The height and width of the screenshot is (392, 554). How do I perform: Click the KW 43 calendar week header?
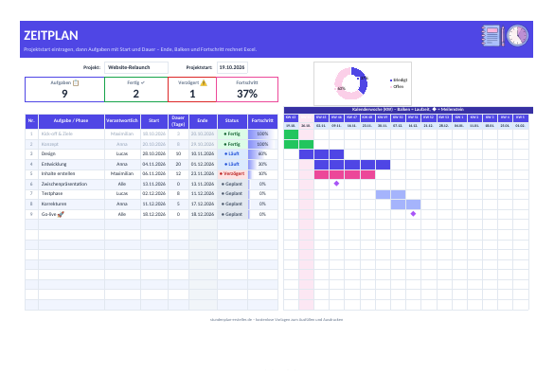pyautogui.click(x=291, y=117)
